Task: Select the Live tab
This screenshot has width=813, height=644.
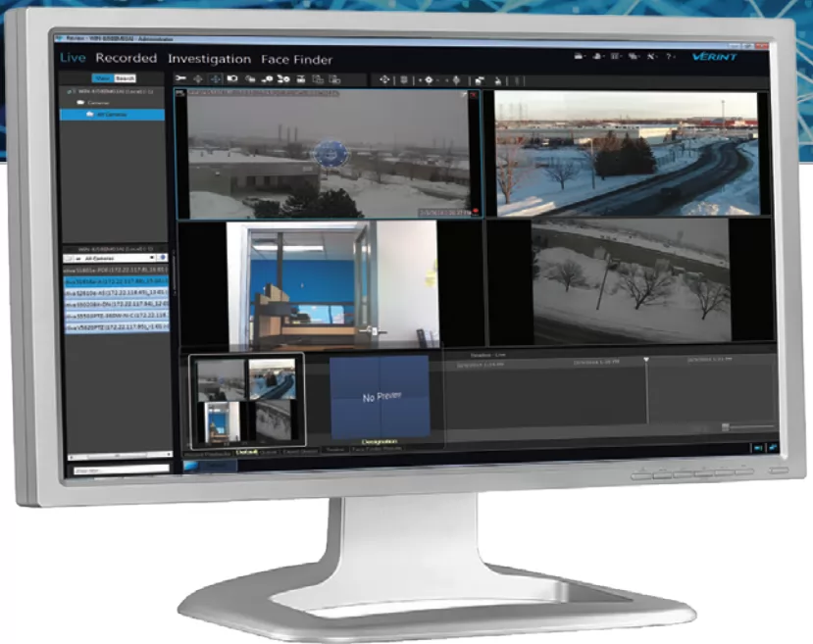Action: tap(73, 57)
